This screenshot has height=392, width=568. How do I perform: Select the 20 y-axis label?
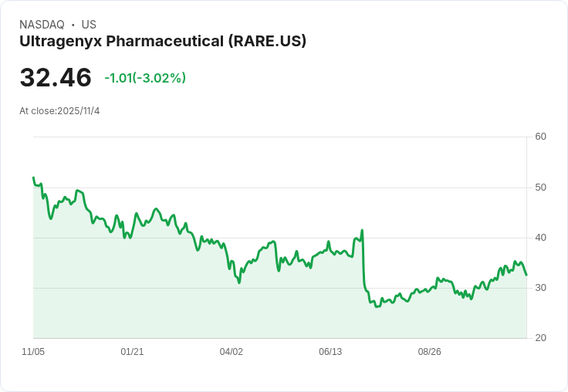click(540, 338)
